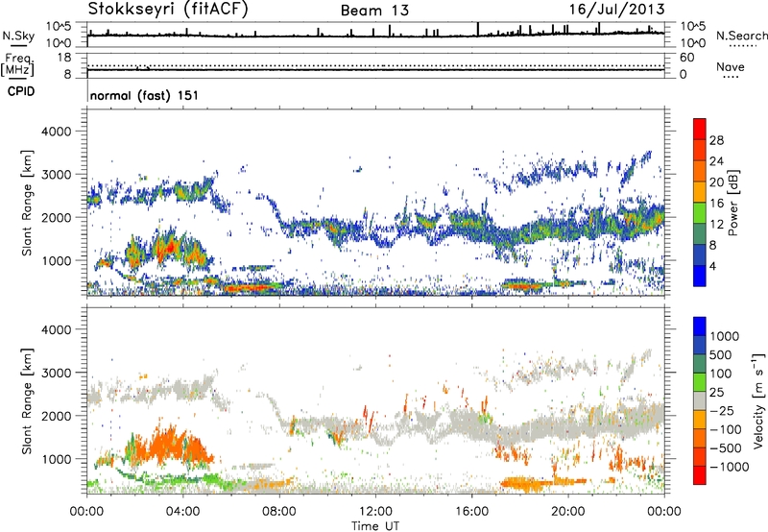The width and height of the screenshot is (768, 532).
Task: Click the 'Freq. [MHz]' axis label
Action: 17,65
